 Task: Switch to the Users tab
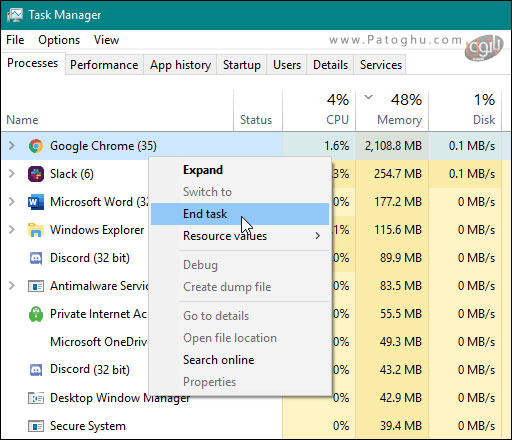pyautogui.click(x=287, y=65)
